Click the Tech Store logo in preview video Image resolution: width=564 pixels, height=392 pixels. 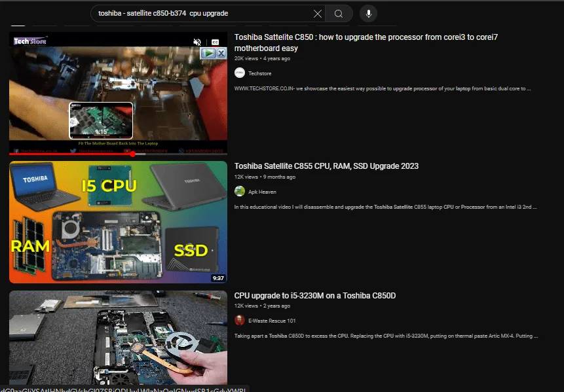click(30, 41)
